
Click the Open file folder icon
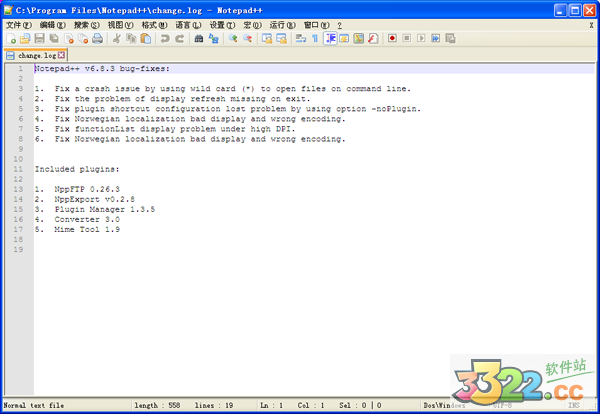pyautogui.click(x=25, y=39)
